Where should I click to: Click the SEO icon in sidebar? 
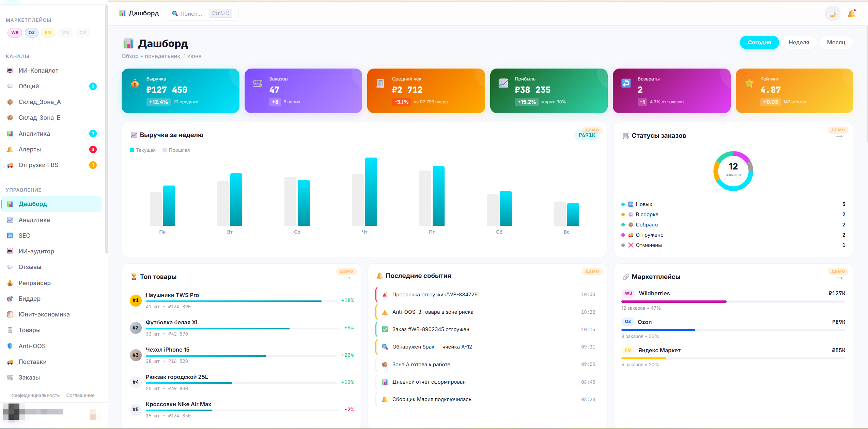pos(10,236)
